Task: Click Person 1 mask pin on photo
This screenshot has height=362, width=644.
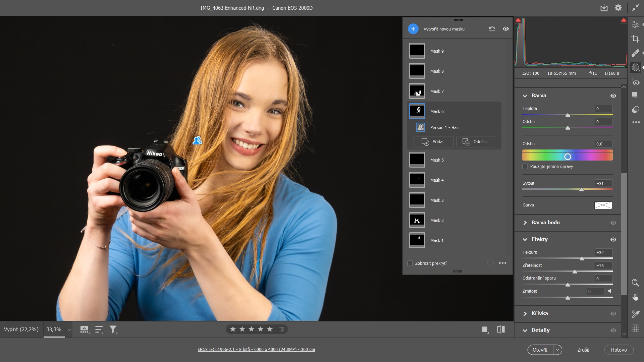Action: pyautogui.click(x=197, y=140)
